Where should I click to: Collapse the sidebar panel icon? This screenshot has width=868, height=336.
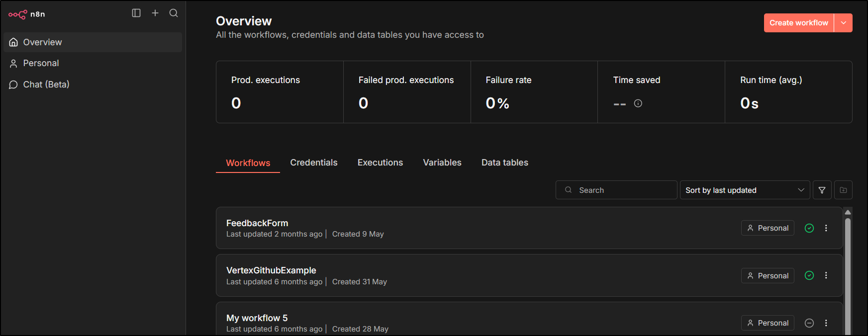click(x=136, y=13)
